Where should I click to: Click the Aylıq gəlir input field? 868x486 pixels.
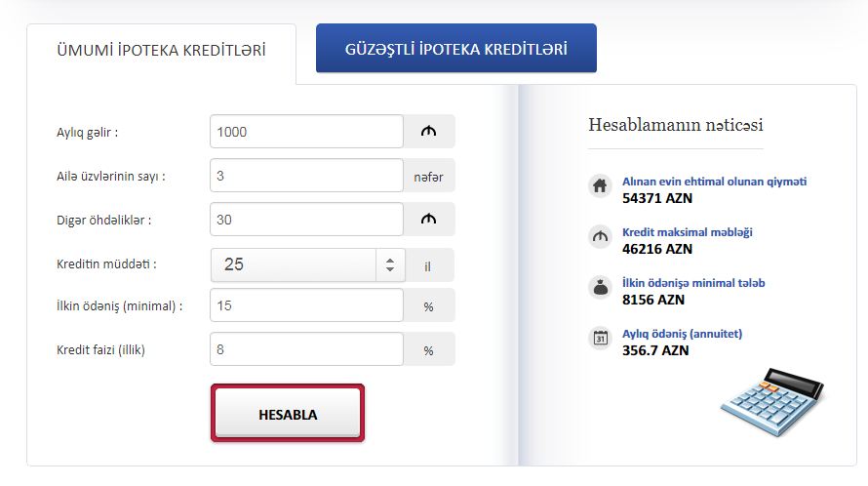click(x=306, y=132)
